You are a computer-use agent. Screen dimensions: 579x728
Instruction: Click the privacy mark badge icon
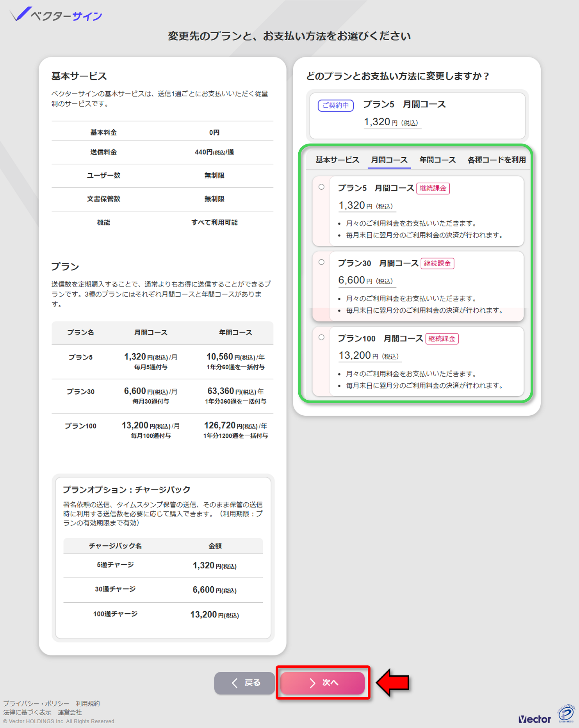tap(567, 714)
